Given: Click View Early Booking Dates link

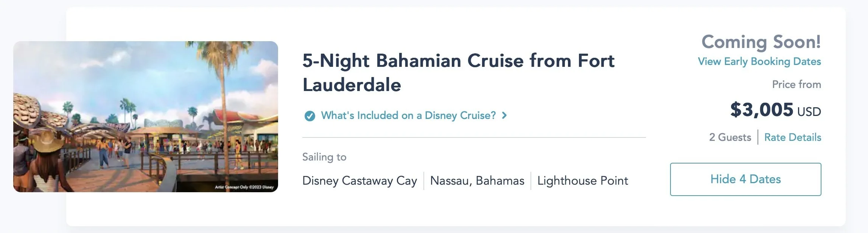Looking at the screenshot, I should (759, 62).
